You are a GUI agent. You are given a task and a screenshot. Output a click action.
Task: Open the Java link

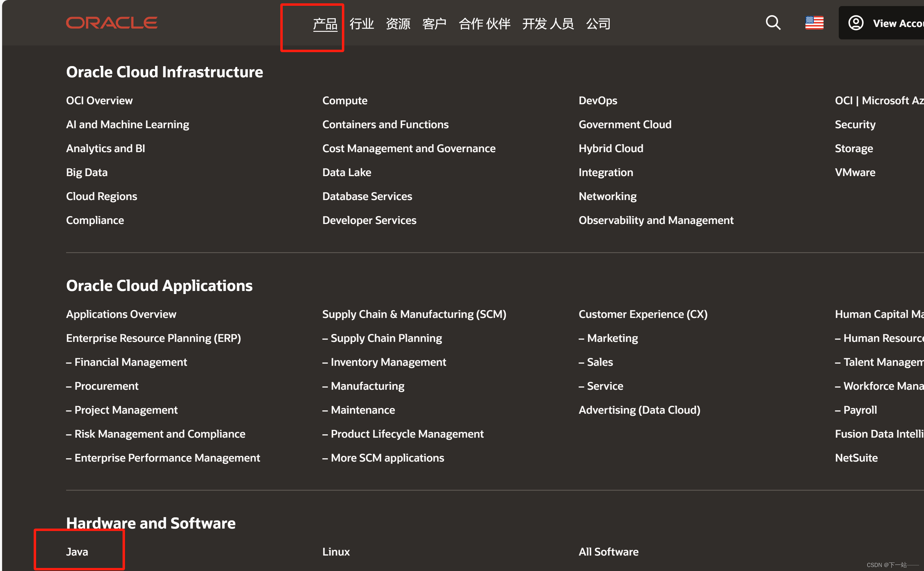(x=77, y=552)
